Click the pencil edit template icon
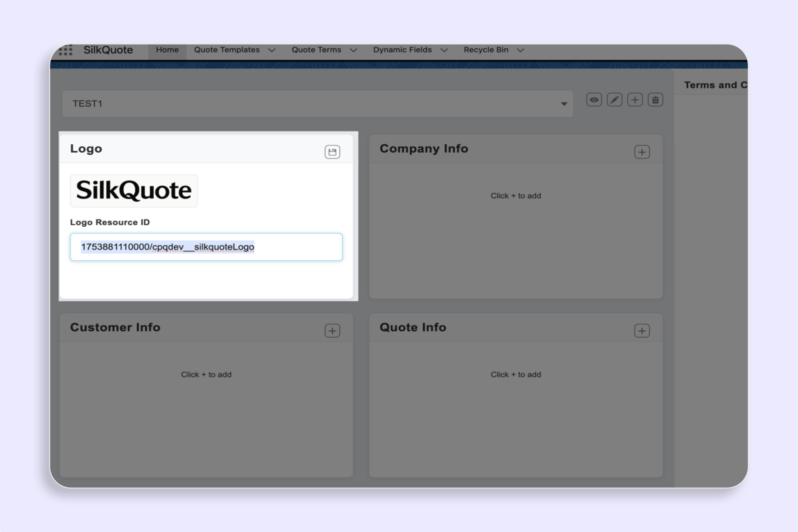 click(614, 100)
